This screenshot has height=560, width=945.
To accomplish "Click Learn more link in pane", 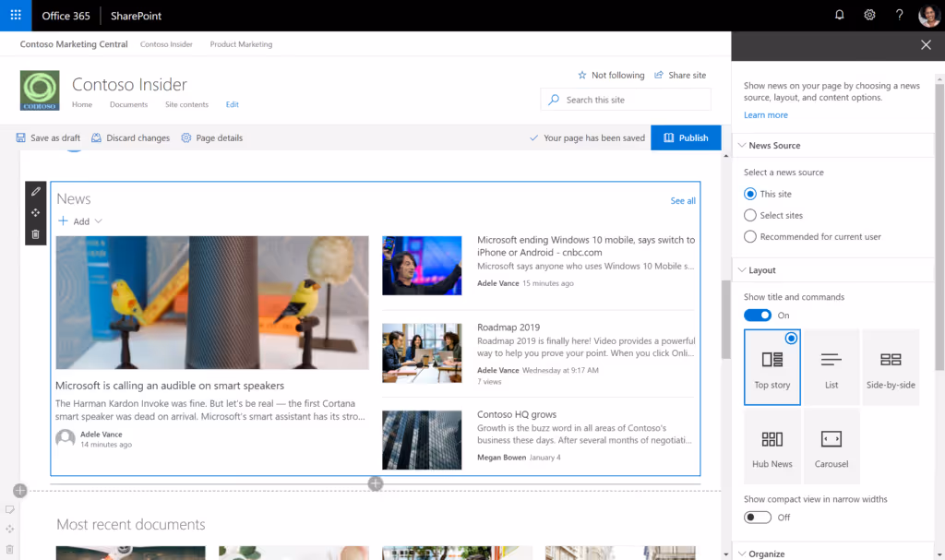I will click(765, 115).
